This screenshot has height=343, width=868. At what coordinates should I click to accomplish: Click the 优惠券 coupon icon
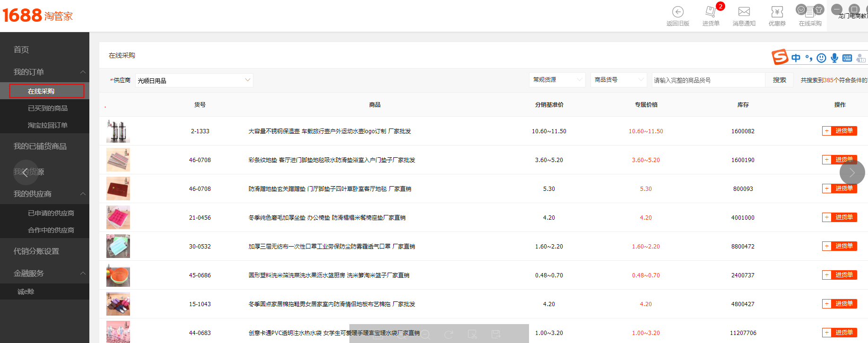click(777, 12)
